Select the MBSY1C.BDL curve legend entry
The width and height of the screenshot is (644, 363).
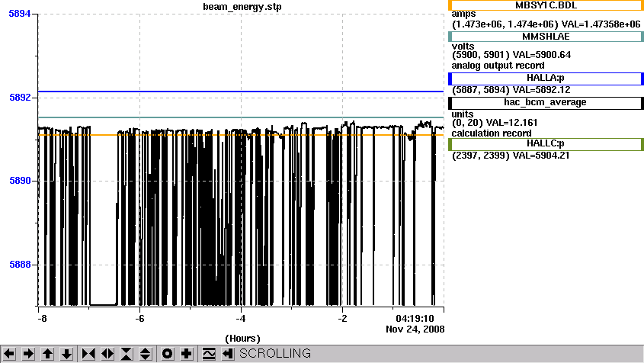click(x=546, y=5)
